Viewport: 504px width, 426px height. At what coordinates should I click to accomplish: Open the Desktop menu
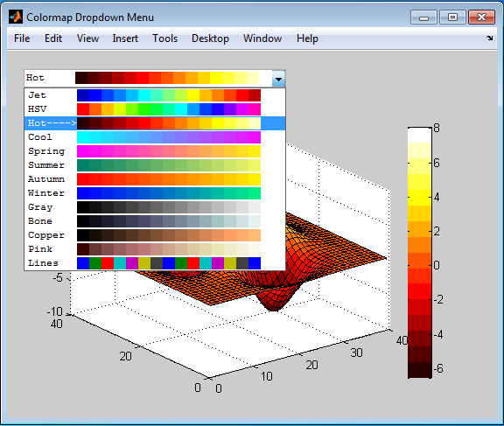210,38
